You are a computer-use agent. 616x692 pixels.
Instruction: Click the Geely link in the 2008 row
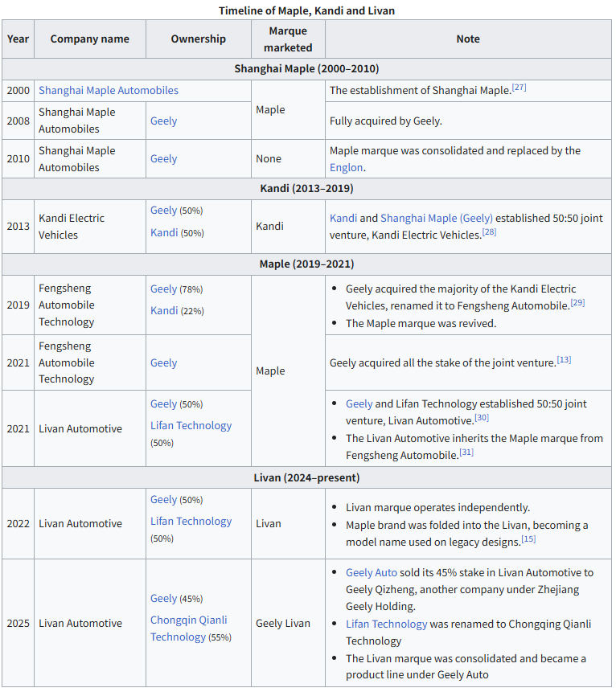tap(163, 121)
